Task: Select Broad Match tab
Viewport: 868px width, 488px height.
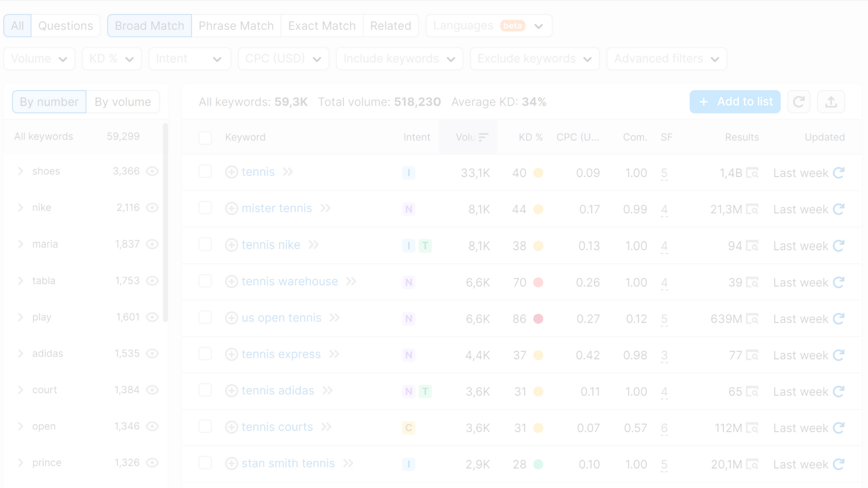Action: click(x=149, y=26)
